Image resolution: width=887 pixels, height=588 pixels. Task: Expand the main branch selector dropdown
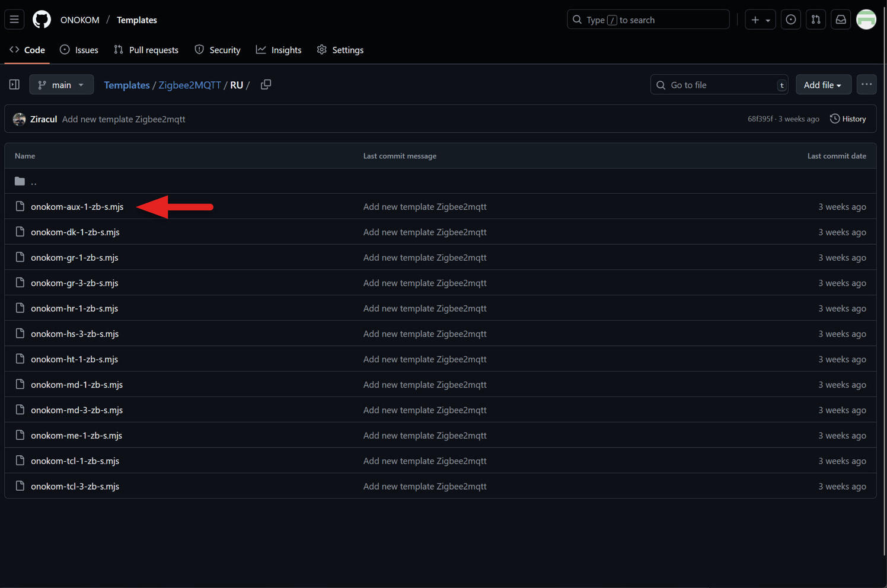pos(62,85)
